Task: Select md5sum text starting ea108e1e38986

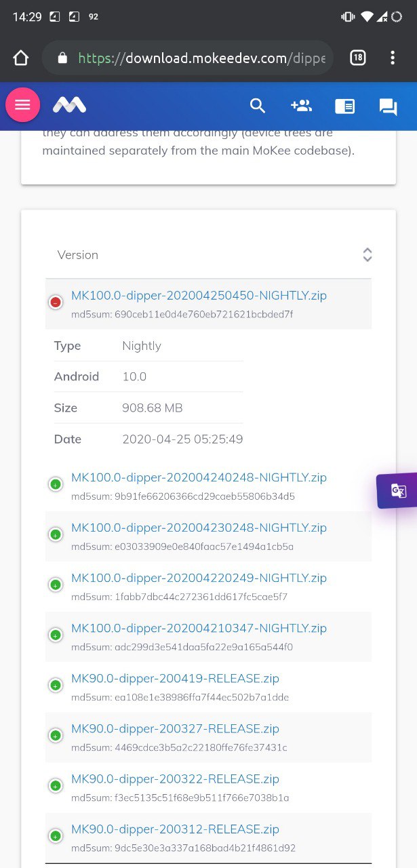Action: point(180,697)
